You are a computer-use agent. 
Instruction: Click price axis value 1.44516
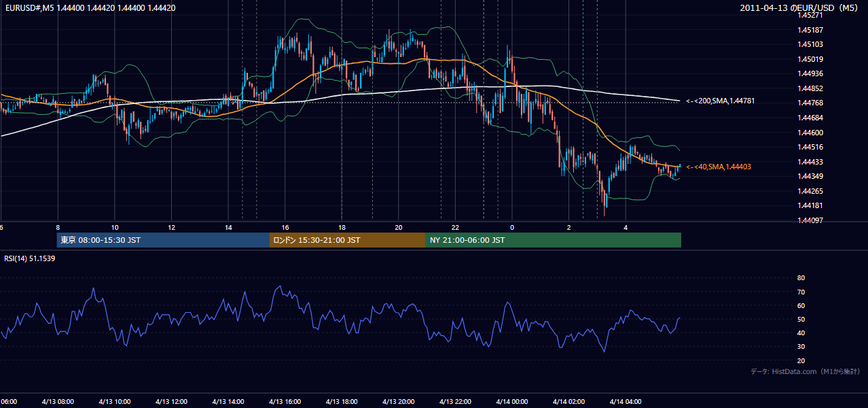pyautogui.click(x=811, y=147)
